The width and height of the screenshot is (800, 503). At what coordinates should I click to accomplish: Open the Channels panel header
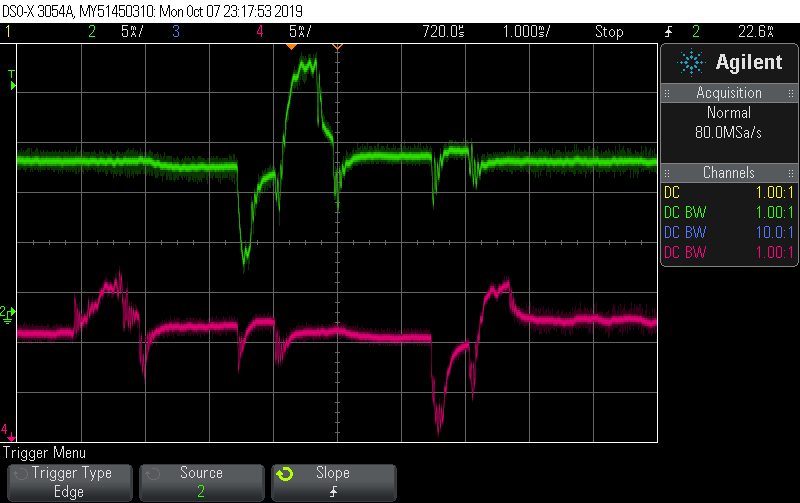pos(729,173)
